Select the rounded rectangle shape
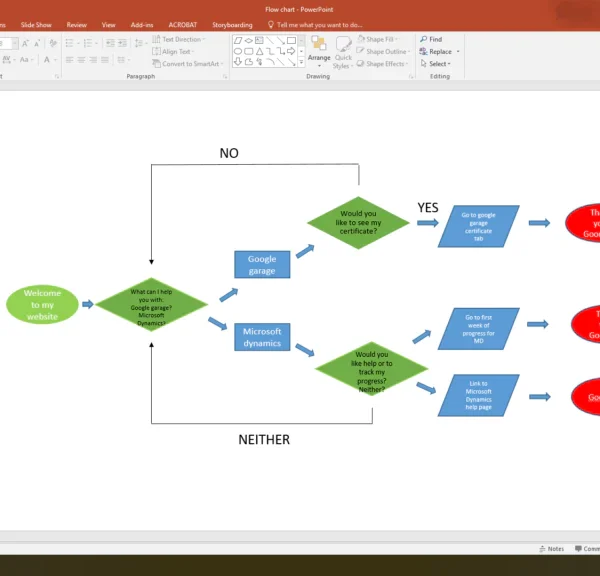 pyautogui.click(x=249, y=51)
